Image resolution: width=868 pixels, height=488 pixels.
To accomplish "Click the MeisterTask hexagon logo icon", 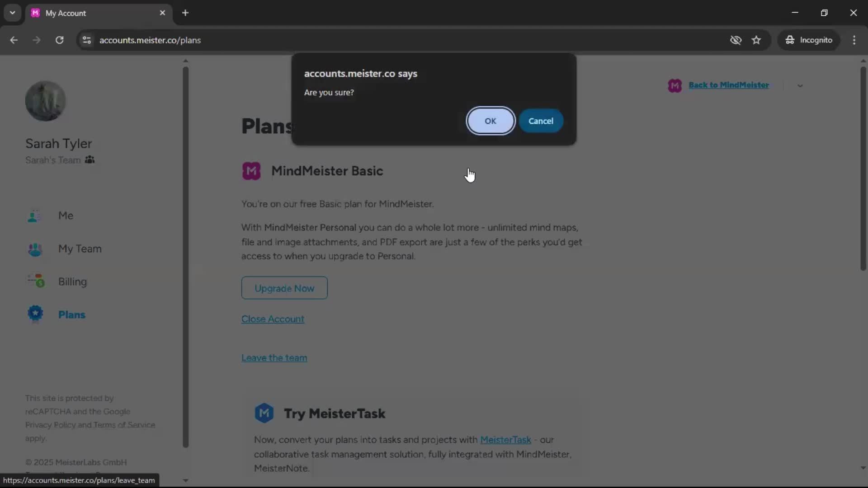I will [264, 413].
